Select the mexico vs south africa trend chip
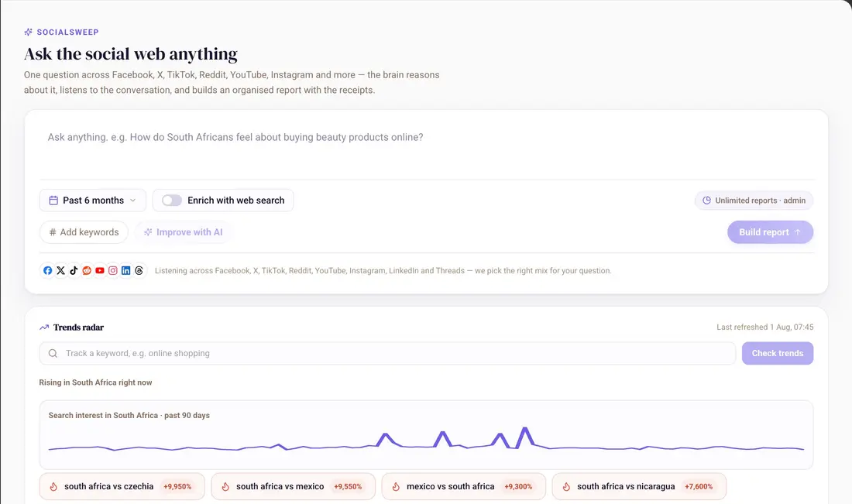852x504 pixels. point(463,487)
